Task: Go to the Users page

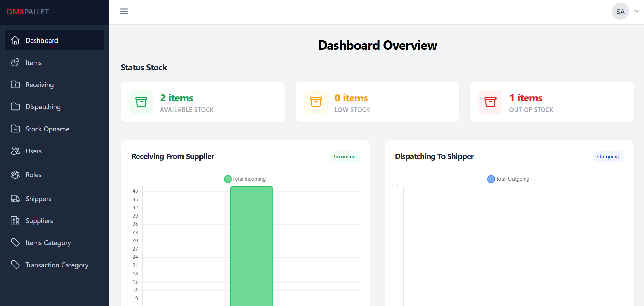Action: [54, 151]
